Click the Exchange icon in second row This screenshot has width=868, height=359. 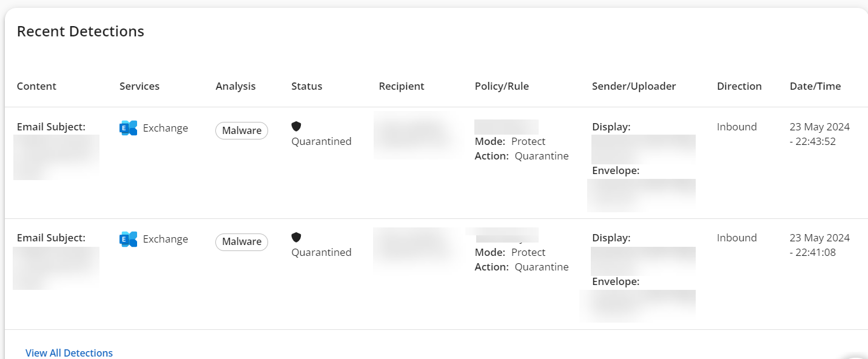[x=129, y=239]
